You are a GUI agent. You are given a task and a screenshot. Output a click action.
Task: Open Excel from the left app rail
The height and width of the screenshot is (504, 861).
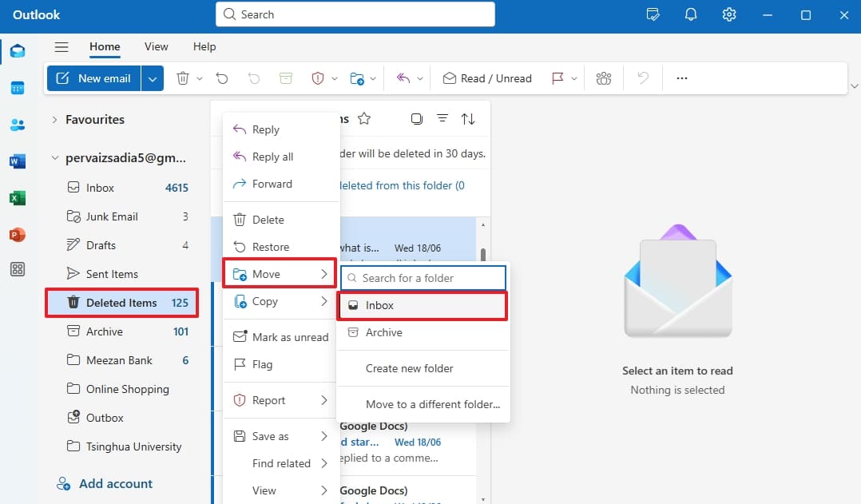18,197
